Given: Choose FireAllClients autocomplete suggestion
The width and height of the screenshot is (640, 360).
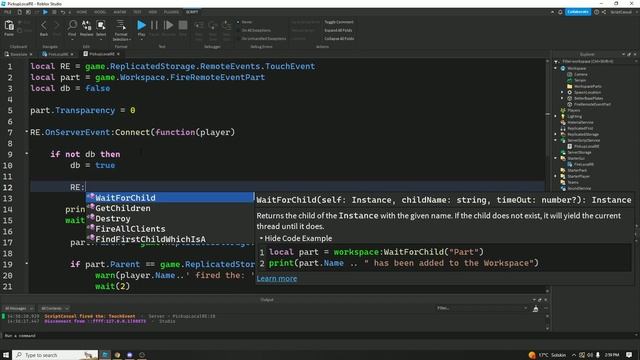Looking at the screenshot, I should coord(170,229).
